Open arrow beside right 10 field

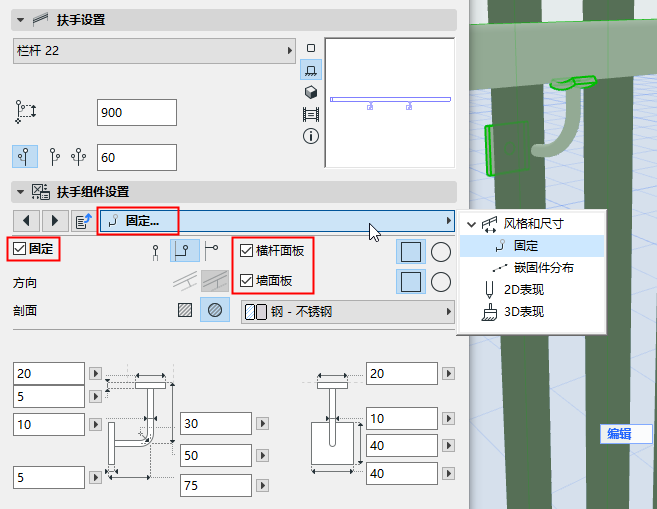[448, 418]
